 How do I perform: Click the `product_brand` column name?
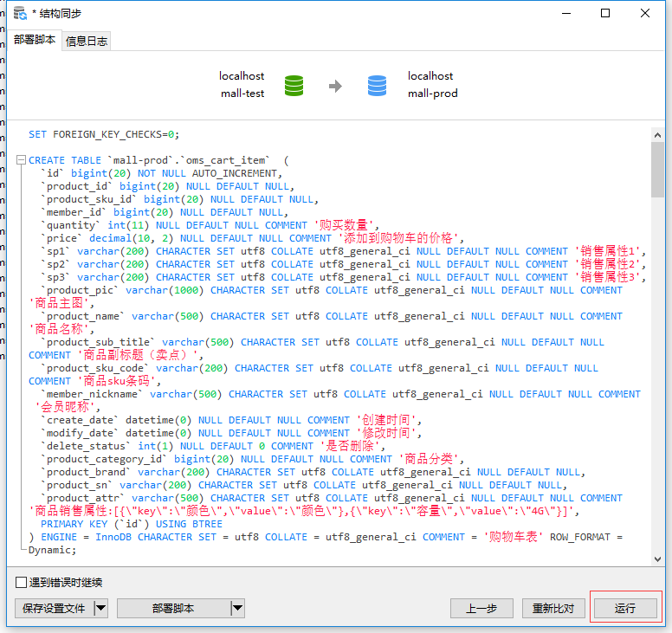pyautogui.click(x=86, y=472)
